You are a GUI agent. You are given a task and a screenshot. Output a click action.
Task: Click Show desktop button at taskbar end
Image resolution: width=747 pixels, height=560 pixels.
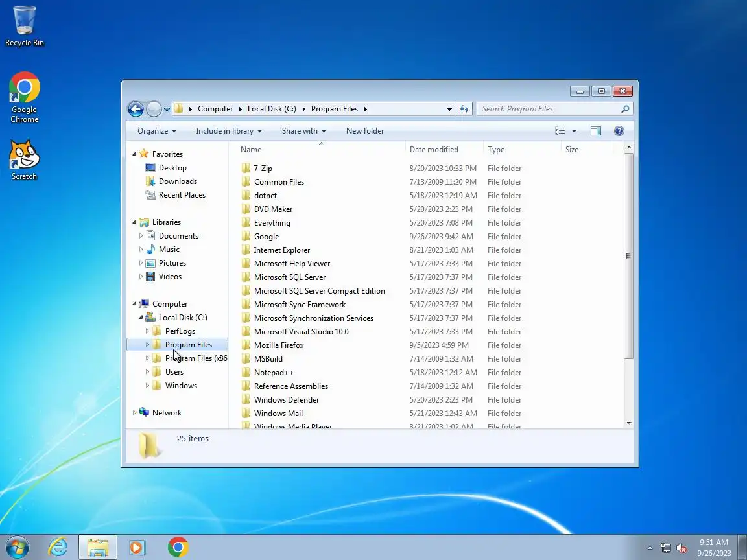742,548
